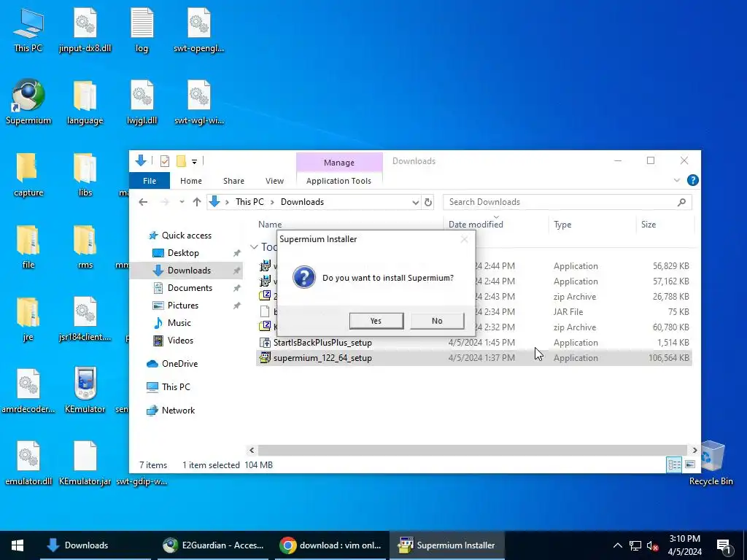Open Customize Quick Access Toolbar dropdown
Screen dimensions: 747x560
tap(194, 162)
